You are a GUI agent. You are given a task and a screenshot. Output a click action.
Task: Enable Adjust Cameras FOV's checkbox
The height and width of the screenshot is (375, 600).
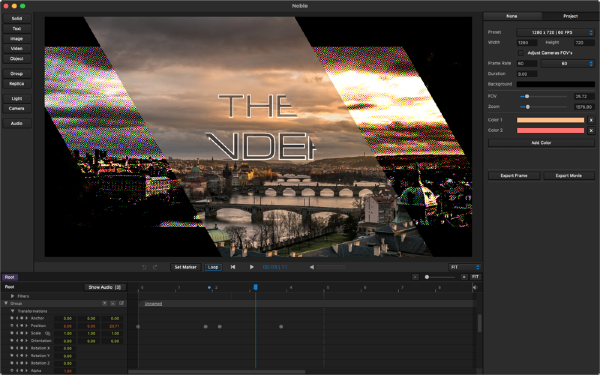point(520,53)
